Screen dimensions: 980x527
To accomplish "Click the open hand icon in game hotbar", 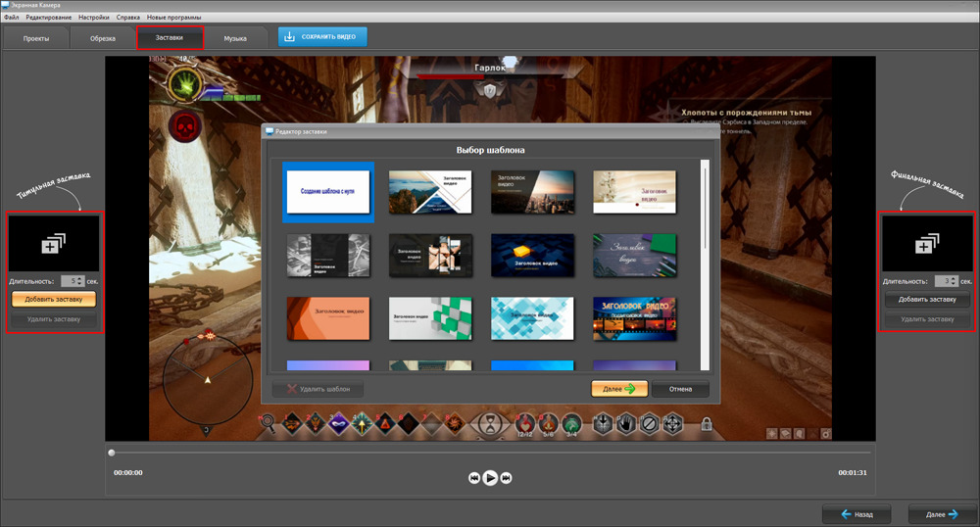I will pyautogui.click(x=626, y=424).
